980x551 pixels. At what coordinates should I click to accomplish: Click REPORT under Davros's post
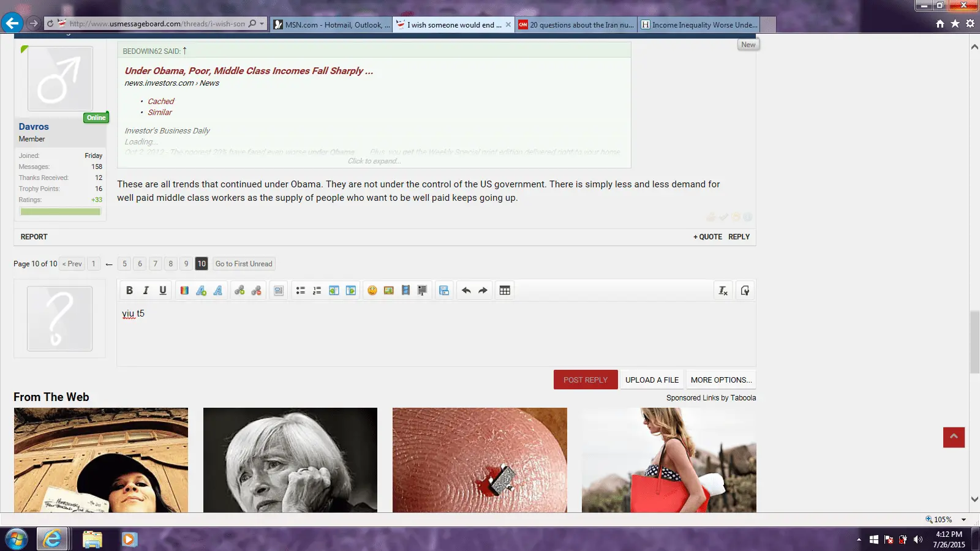[34, 237]
